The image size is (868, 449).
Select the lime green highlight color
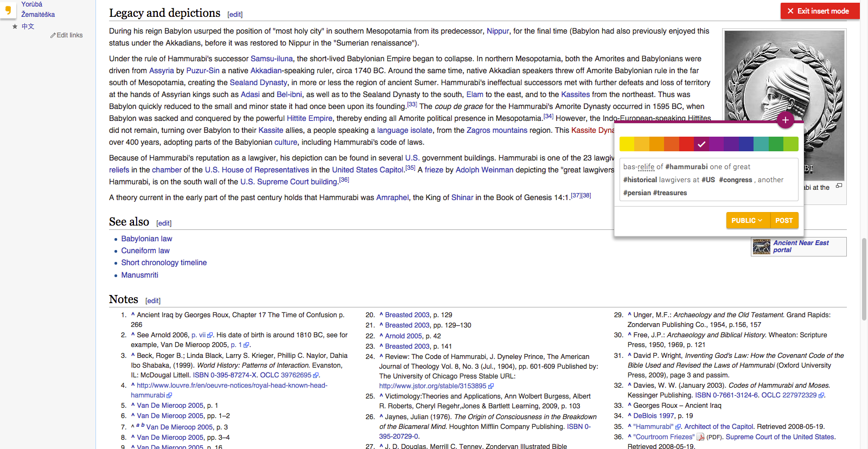click(x=791, y=144)
